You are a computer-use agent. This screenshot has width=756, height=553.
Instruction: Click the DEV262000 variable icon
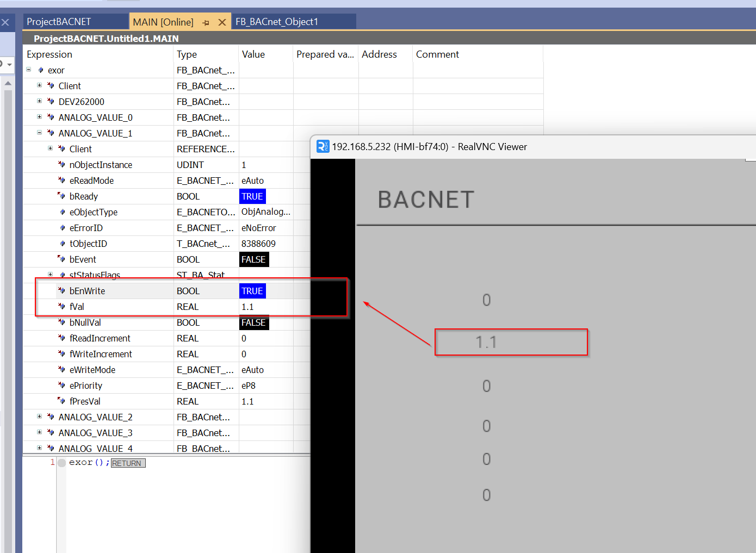tap(51, 102)
